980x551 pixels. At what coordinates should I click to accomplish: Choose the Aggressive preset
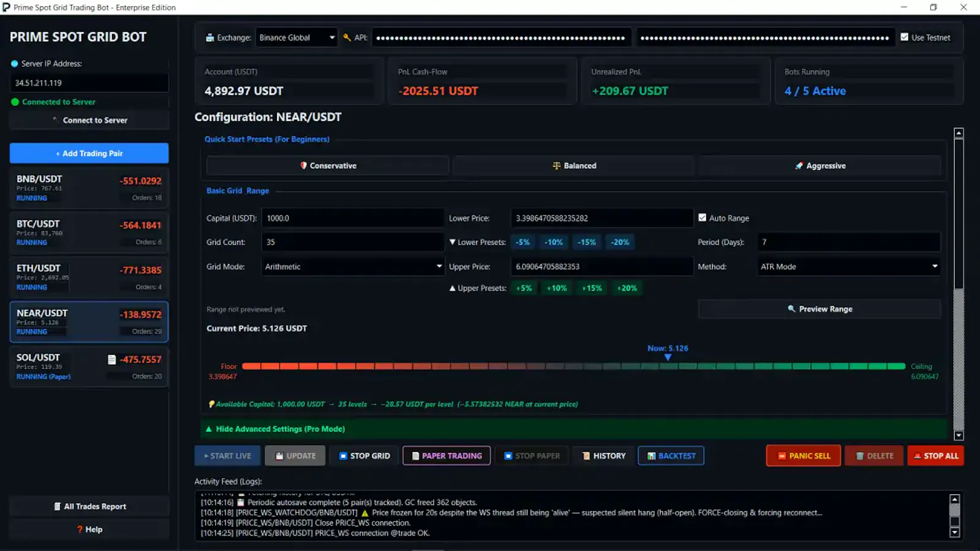pos(820,165)
